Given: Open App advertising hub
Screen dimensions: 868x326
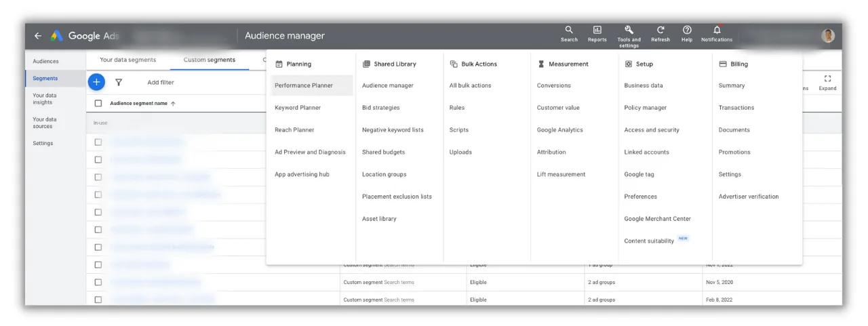Looking at the screenshot, I should 302,174.
